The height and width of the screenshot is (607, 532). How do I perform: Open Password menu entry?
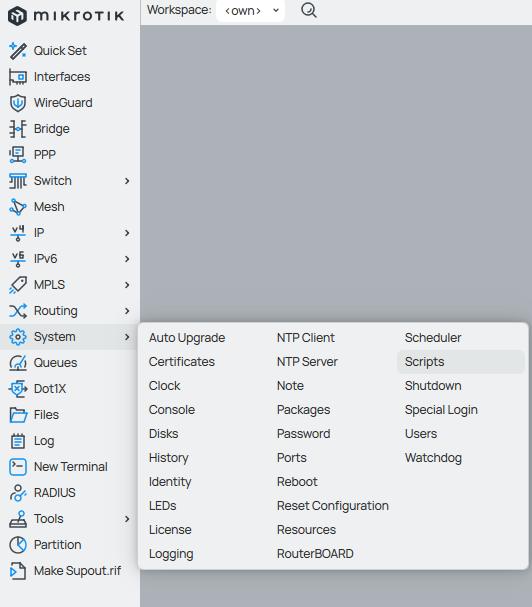(x=303, y=434)
